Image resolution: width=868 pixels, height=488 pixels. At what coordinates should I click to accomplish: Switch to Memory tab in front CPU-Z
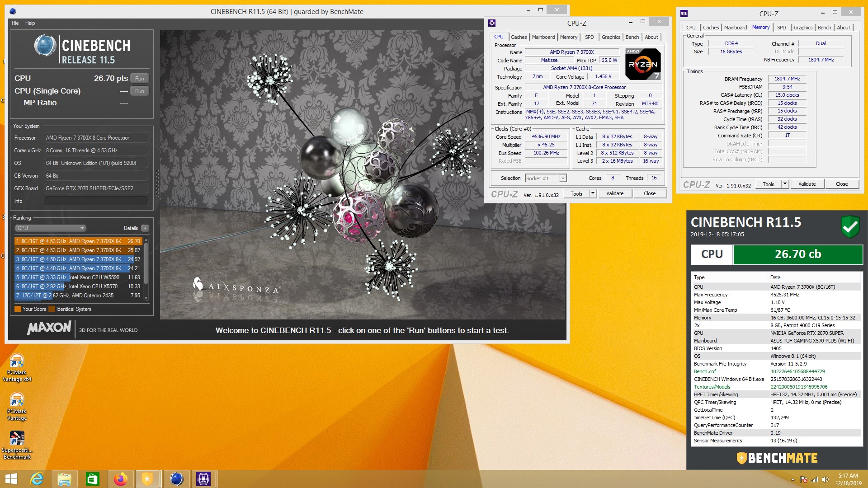coord(569,37)
